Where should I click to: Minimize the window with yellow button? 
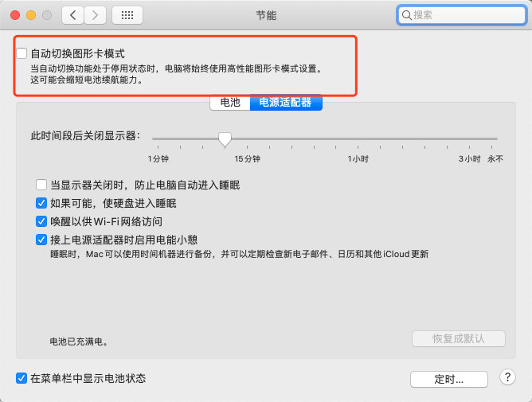pos(31,15)
